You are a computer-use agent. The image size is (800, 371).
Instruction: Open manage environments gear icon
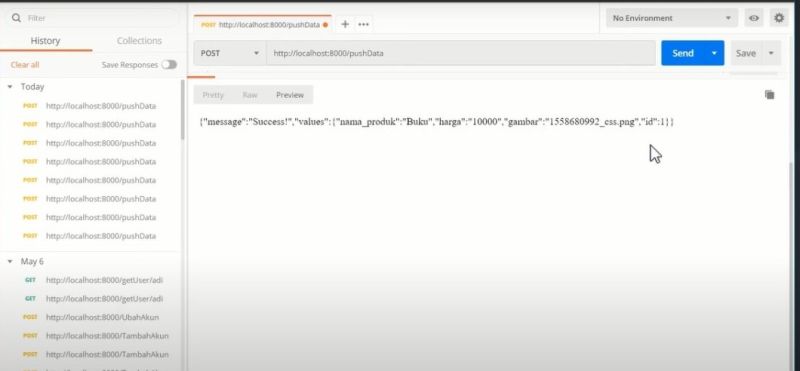779,18
